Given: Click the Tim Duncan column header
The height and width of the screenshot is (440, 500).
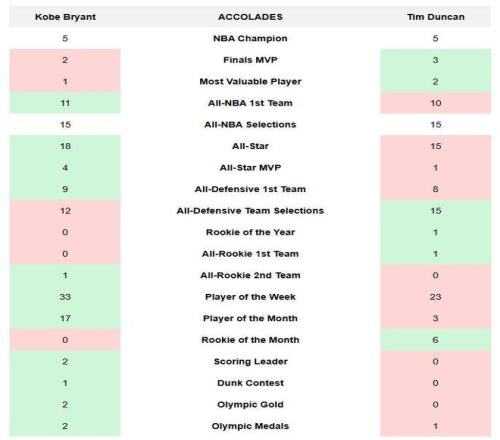Looking at the screenshot, I should pyautogui.click(x=436, y=17).
